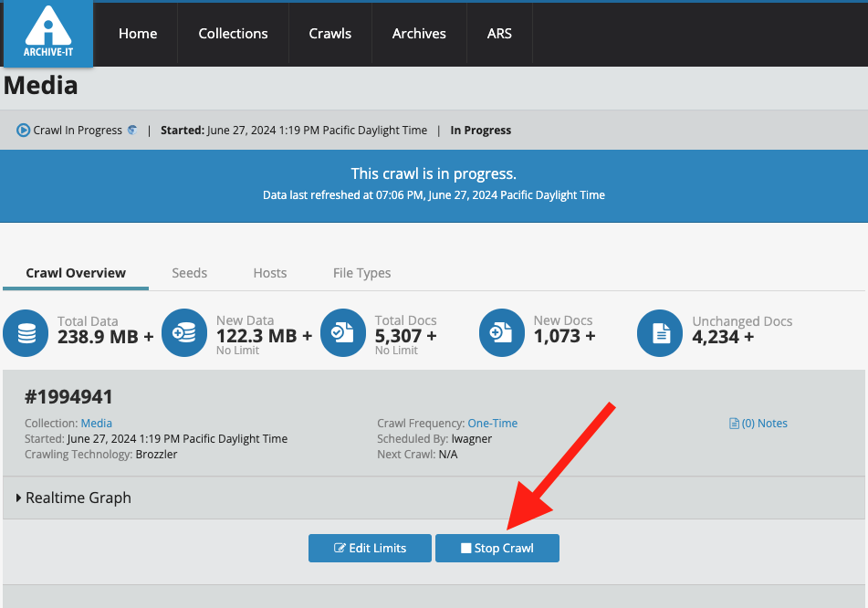Switch to the Seeds tab
The height and width of the screenshot is (608, 868).
pos(189,273)
